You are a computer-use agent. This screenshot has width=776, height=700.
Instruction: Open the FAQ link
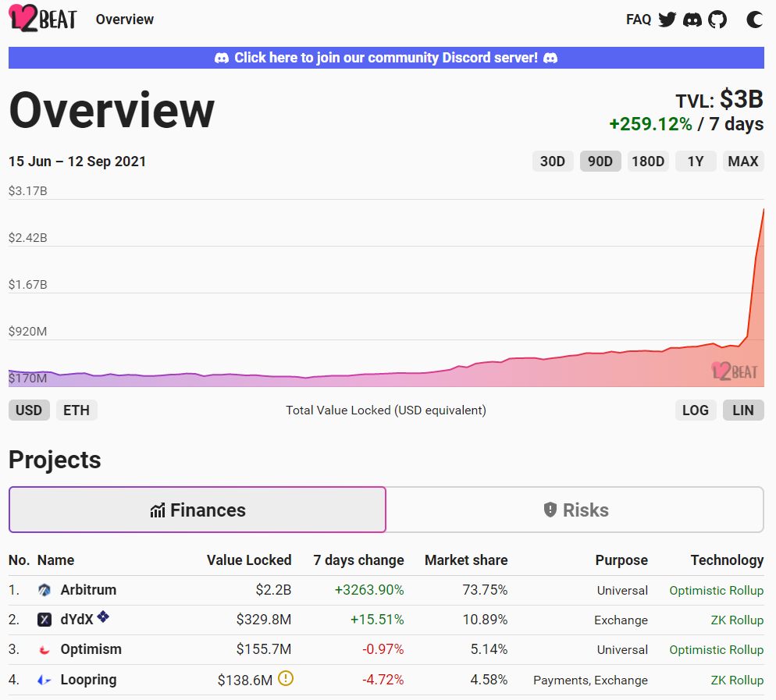pos(639,20)
